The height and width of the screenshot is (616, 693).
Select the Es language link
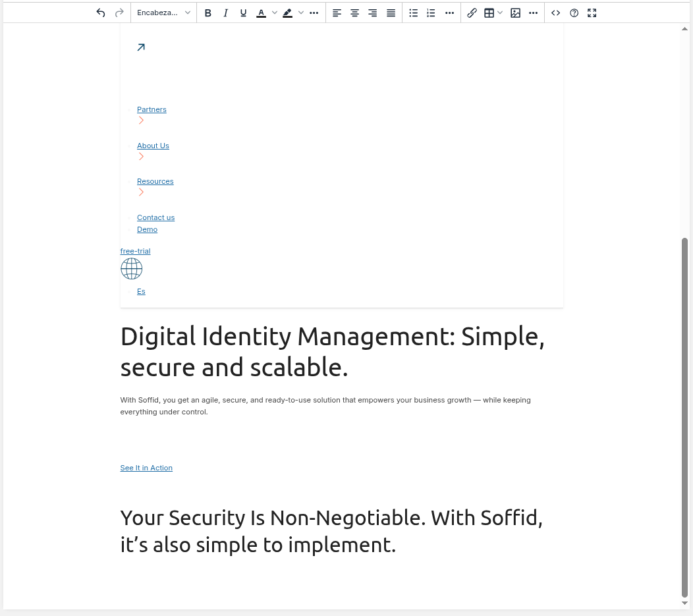click(141, 292)
